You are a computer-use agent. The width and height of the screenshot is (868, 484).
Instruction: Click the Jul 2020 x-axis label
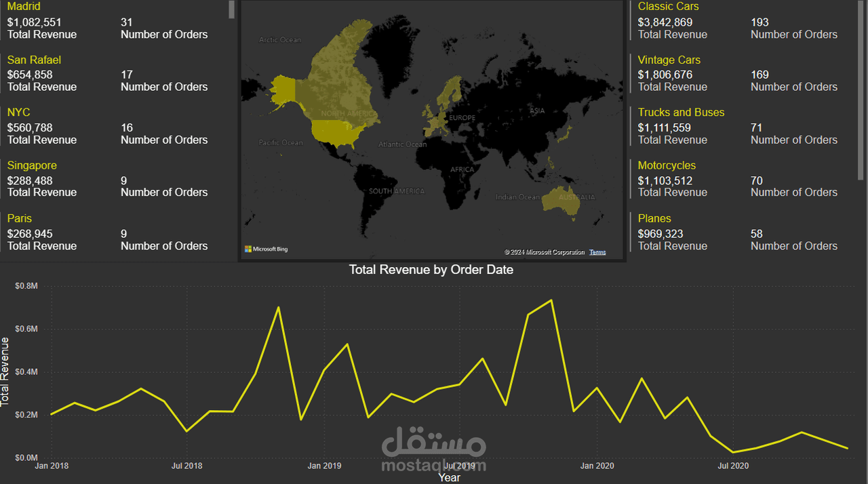tap(733, 466)
